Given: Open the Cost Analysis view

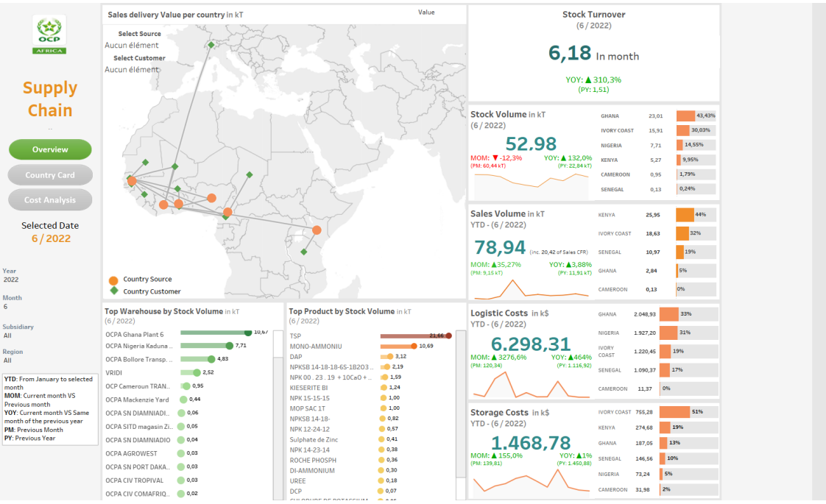Looking at the screenshot, I should [x=50, y=200].
